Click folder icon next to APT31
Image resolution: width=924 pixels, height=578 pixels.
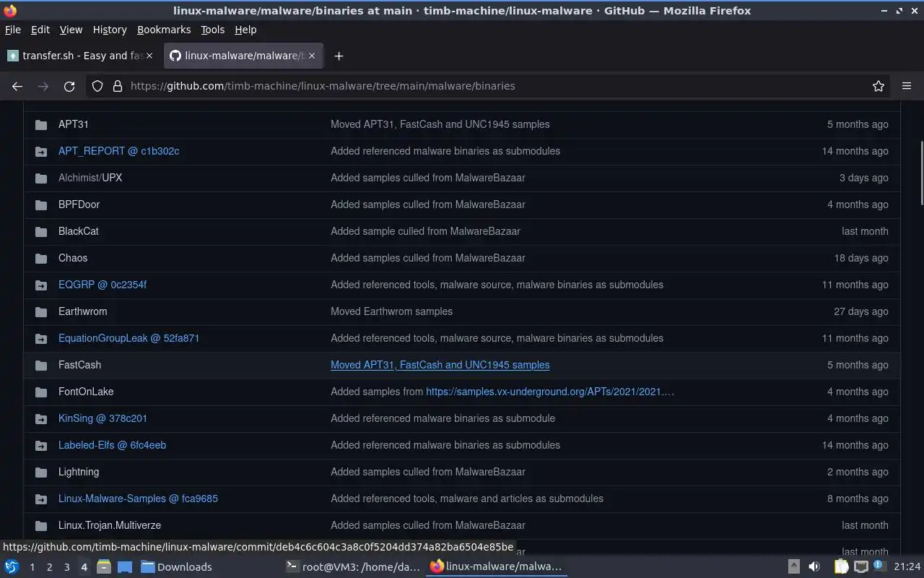point(41,125)
